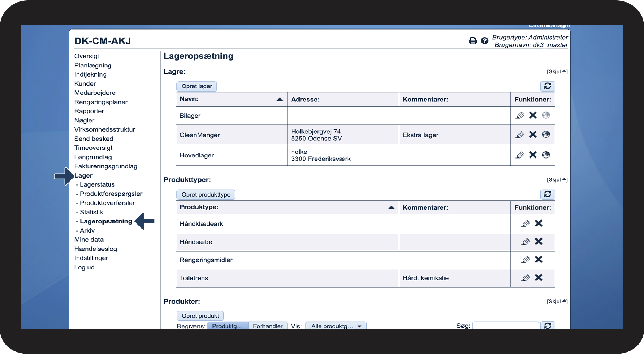Open Oversigt in the sidebar
Screen dimensions: 644x354
click(x=87, y=56)
